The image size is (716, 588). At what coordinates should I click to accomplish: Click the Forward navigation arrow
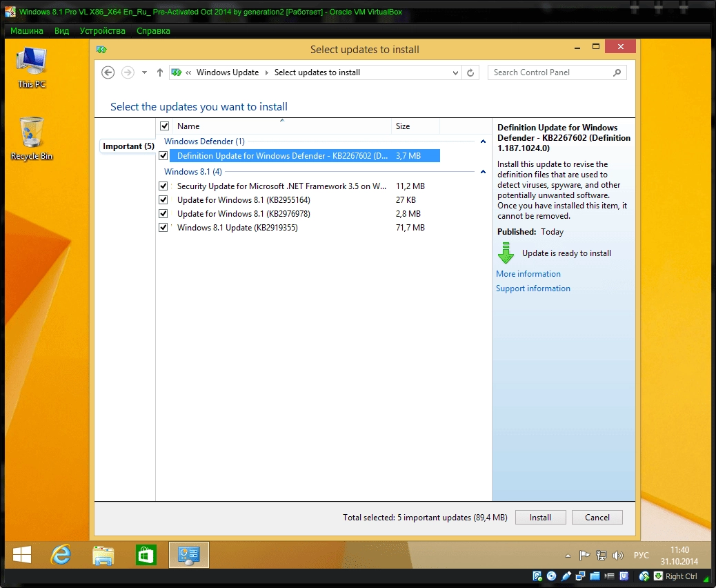pos(128,72)
